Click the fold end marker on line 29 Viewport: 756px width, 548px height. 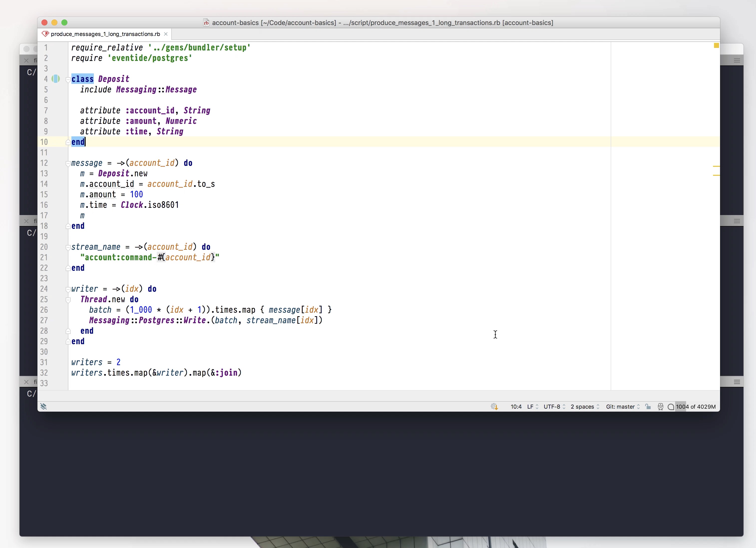(68, 341)
